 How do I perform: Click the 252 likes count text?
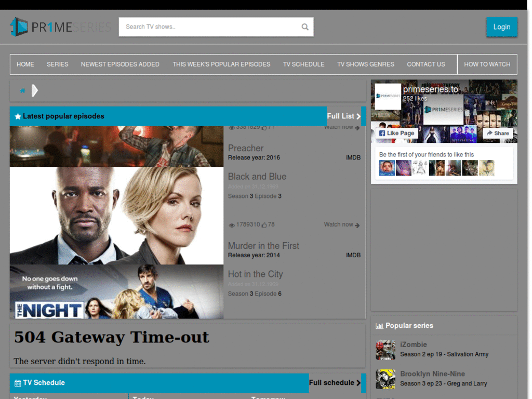click(x=415, y=99)
